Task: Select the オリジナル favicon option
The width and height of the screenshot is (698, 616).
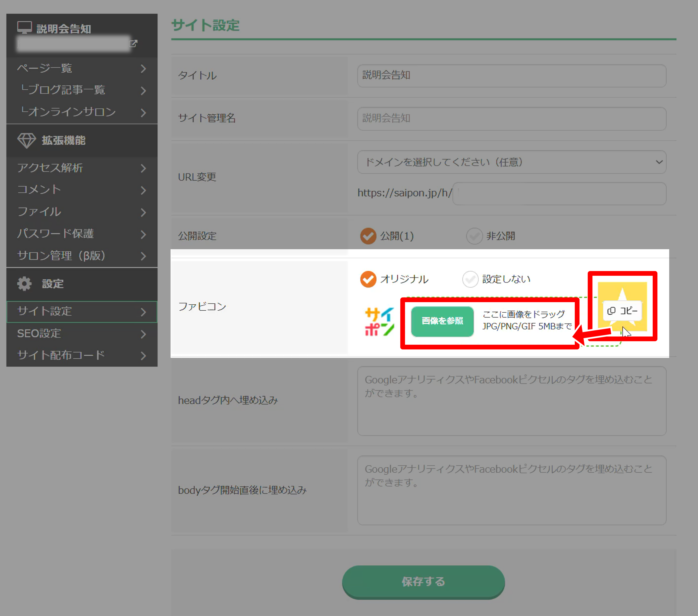Action: coord(368,279)
